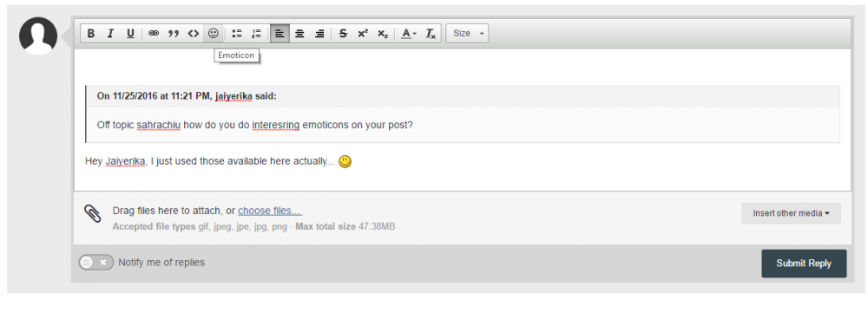Apply superscript formatting
This screenshot has height=326, width=868.
point(363,34)
